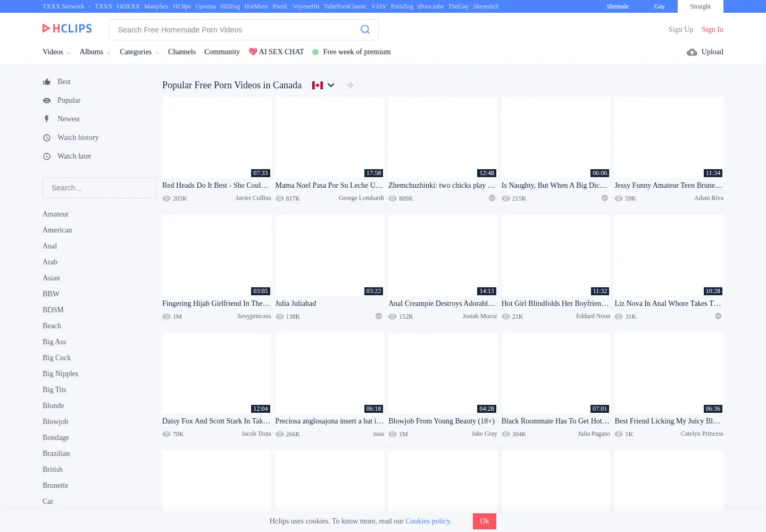Select the Beach category in sidebar
766x532 pixels.
(x=52, y=326)
